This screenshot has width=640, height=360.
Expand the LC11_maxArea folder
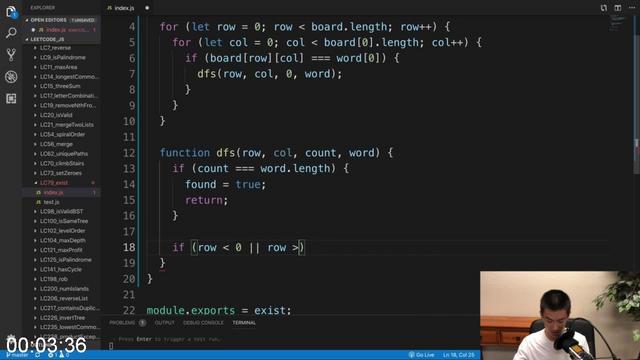click(x=58, y=67)
